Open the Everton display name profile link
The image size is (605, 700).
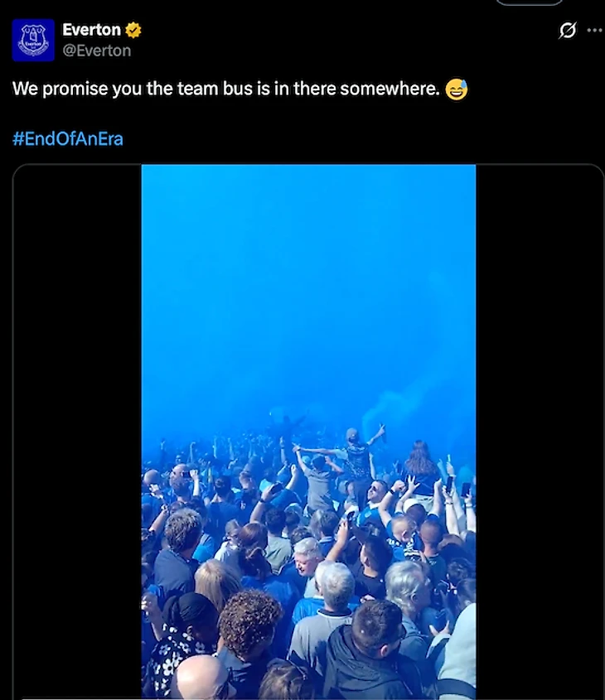click(x=91, y=30)
